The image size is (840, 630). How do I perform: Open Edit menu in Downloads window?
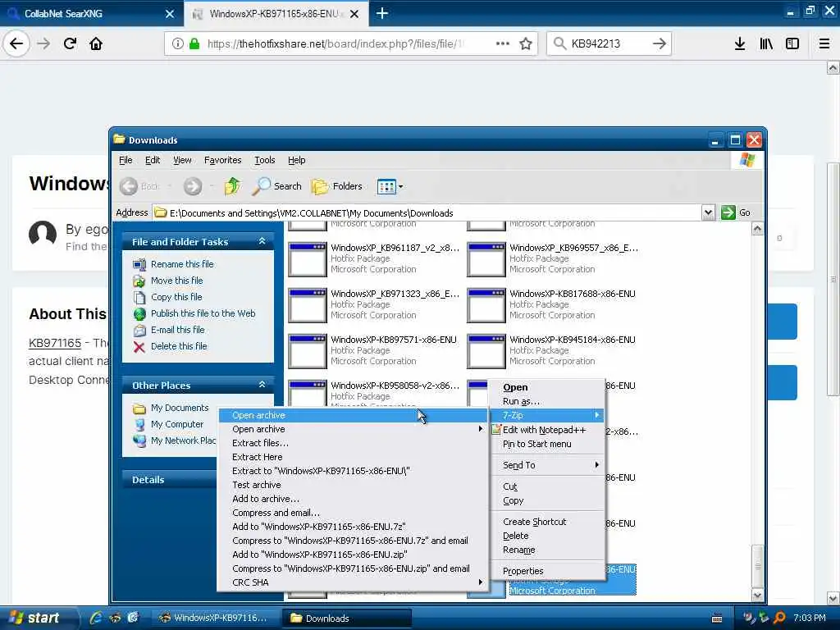pyautogui.click(x=153, y=160)
